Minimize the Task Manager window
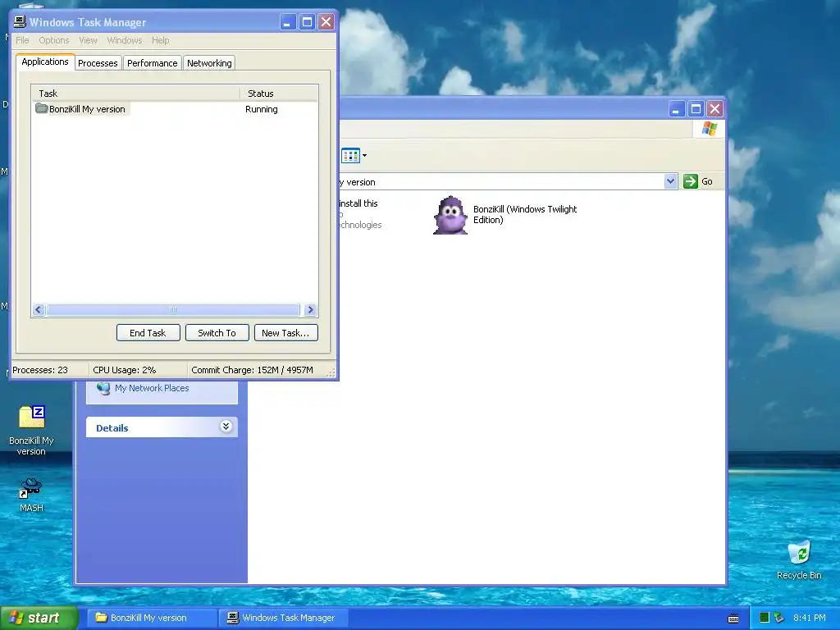Image resolution: width=840 pixels, height=630 pixels. pos(288,22)
